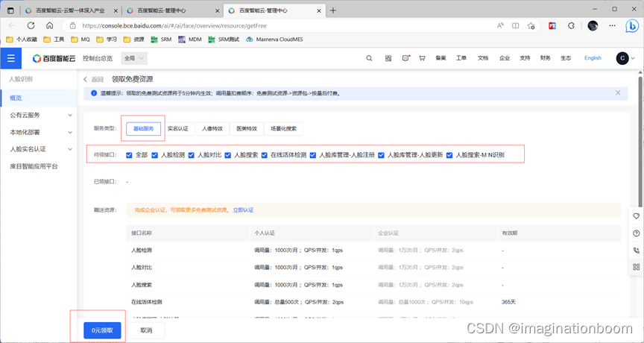This screenshot has width=644, height=343.
Task: Toggle the 人脸库管理-人脸更新 checkbox
Action: (381, 155)
